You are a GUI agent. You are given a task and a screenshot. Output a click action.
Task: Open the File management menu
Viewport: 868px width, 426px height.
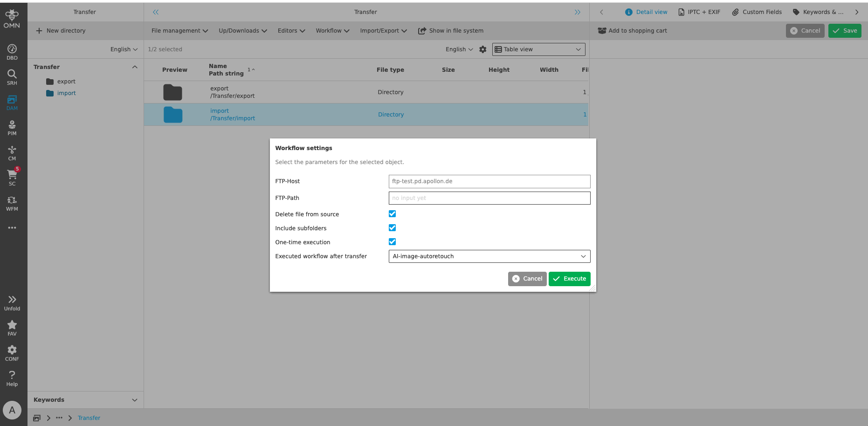pyautogui.click(x=179, y=31)
